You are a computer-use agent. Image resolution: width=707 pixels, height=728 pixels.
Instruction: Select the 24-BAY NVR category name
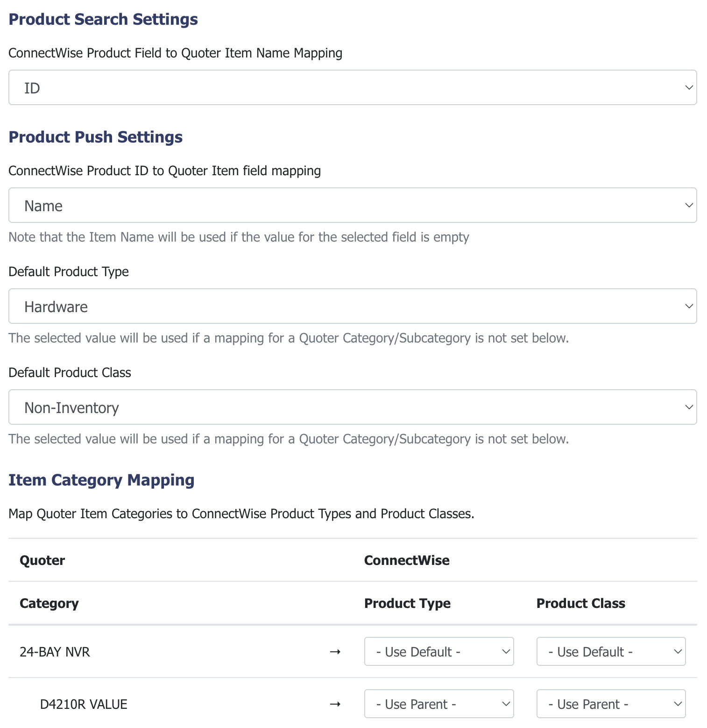pyautogui.click(x=55, y=652)
